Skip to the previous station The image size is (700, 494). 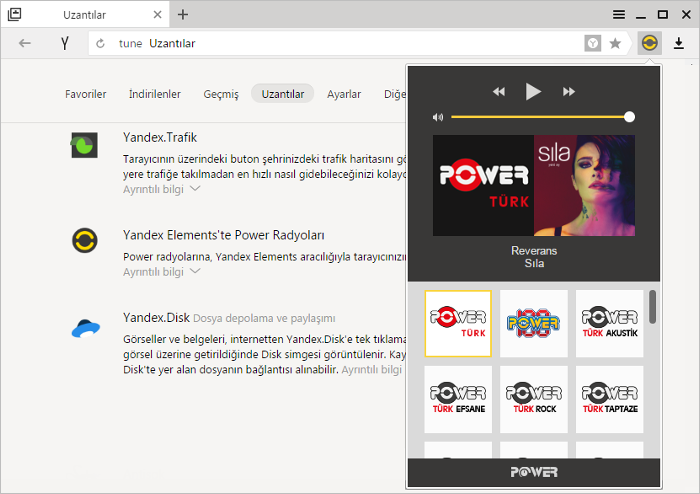[499, 91]
